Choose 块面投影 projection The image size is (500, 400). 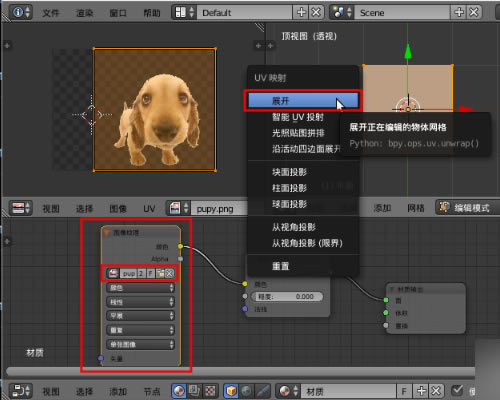coord(303,172)
